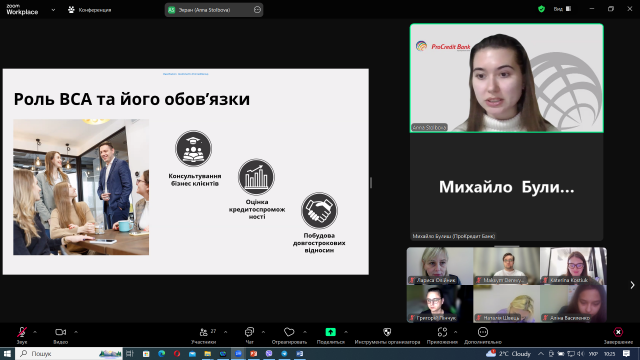Click the slide title 'Роль BCA та його обов'язки'
Image resolution: width=640 pixels, height=360 pixels.
click(x=132, y=99)
